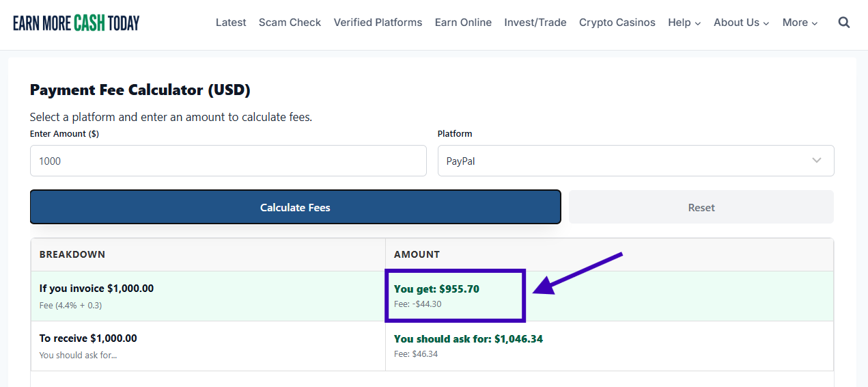Open the Scam Check page

pyautogui.click(x=290, y=23)
